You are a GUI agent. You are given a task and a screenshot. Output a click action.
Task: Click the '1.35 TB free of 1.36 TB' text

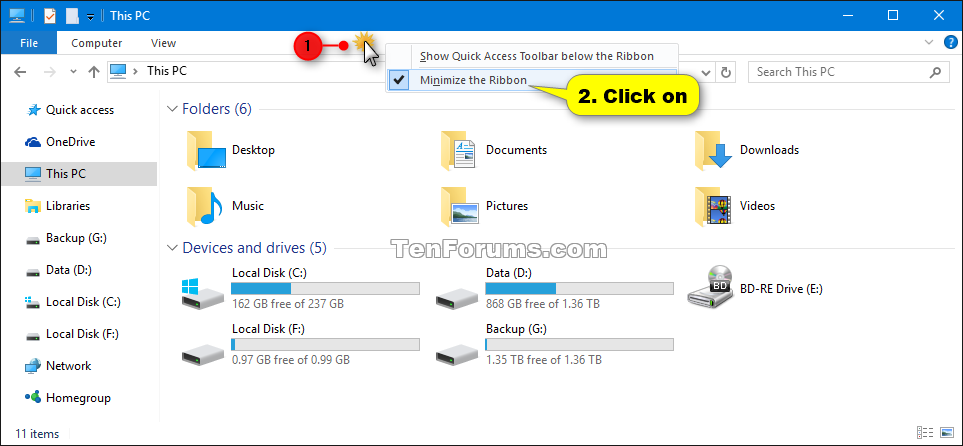[544, 360]
